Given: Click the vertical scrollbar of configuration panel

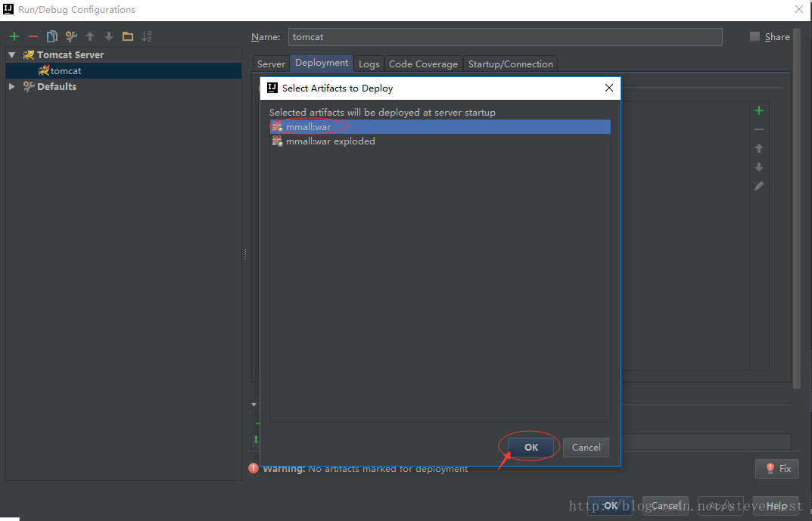Looking at the screenshot, I should [x=796, y=207].
